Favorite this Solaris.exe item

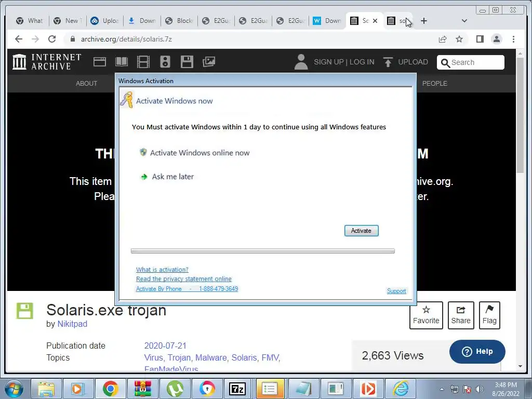pos(426,315)
